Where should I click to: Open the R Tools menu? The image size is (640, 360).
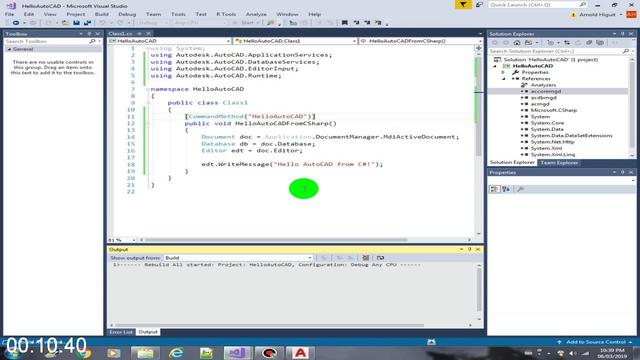pos(226,14)
